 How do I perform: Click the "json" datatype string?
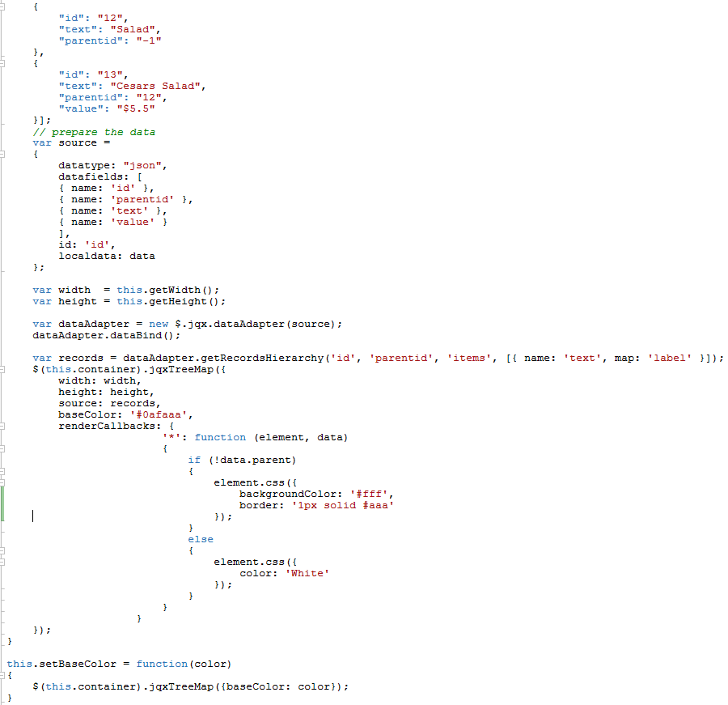coord(142,165)
